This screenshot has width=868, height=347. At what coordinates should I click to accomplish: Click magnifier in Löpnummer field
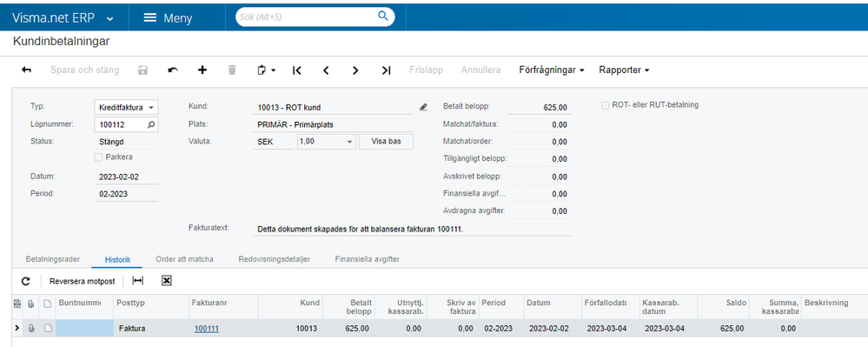point(151,124)
